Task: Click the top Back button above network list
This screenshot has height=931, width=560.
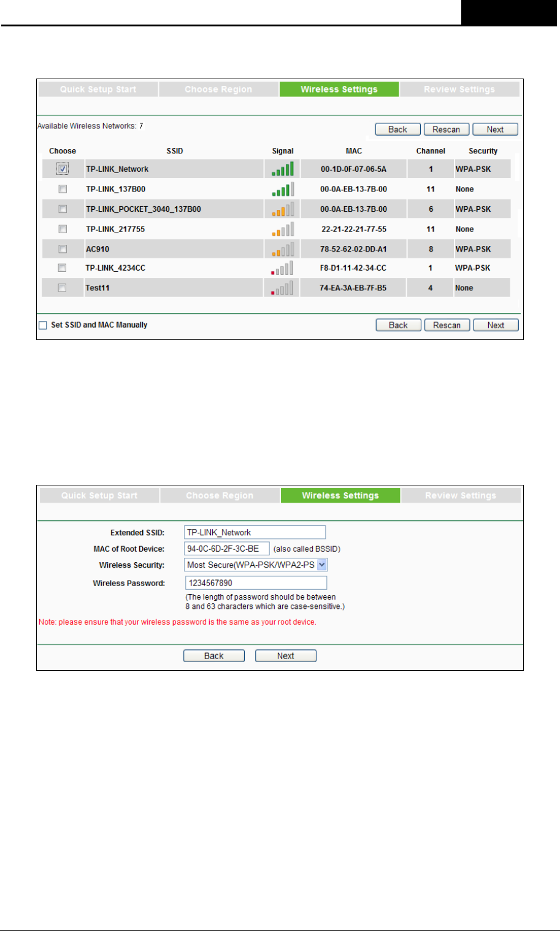Action: (398, 129)
